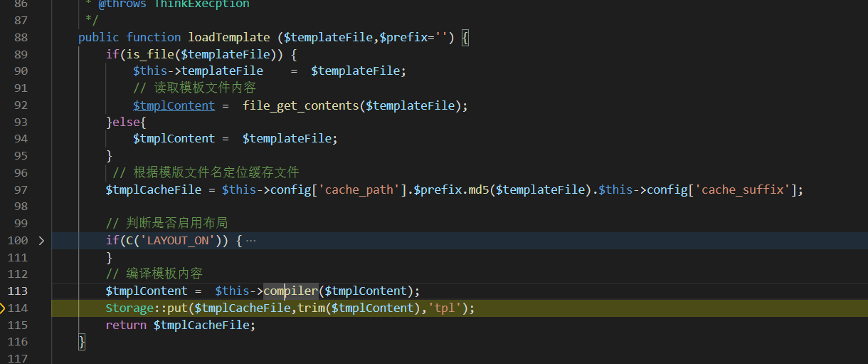Viewport: 868px width, 364px height.
Task: Click file_get_contents on line 92
Action: [x=300, y=105]
